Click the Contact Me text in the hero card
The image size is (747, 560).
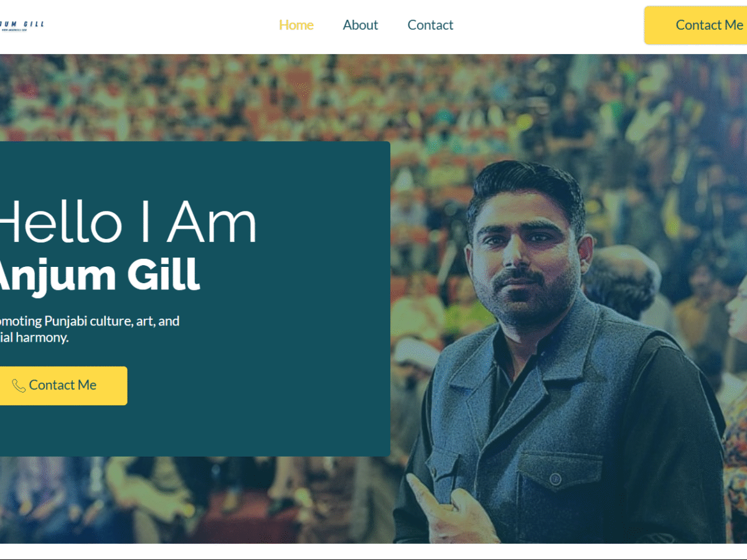[63, 385]
